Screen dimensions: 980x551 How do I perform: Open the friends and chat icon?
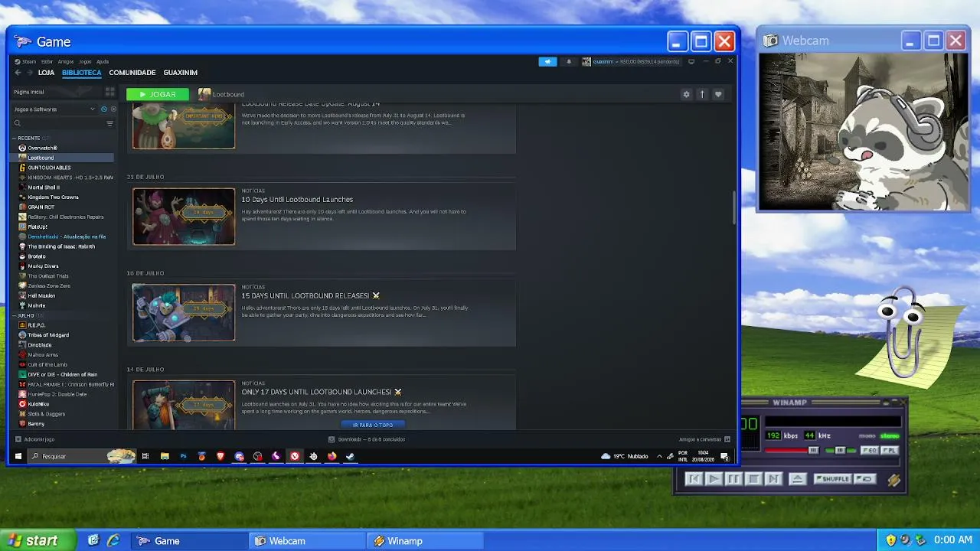pyautogui.click(x=727, y=439)
